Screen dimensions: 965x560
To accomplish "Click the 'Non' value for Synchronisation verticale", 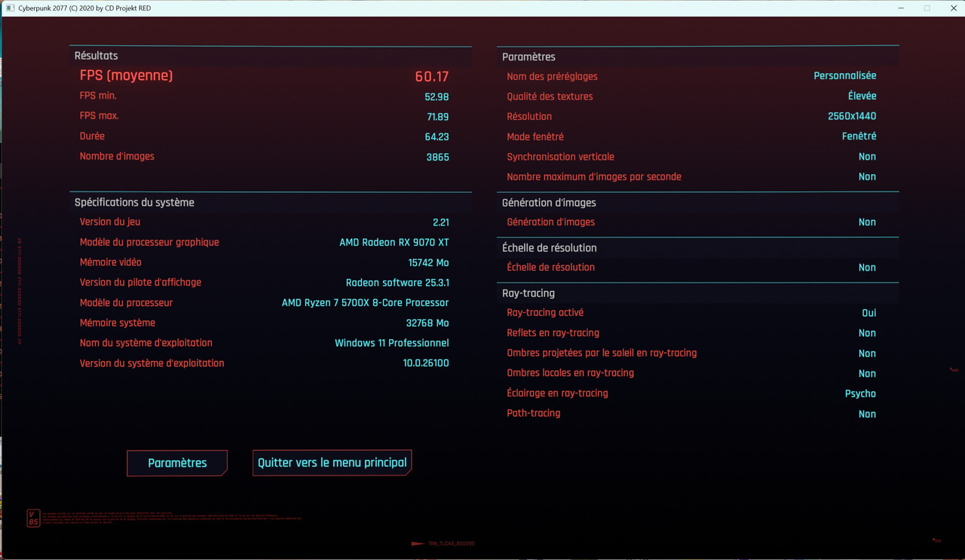I will coord(867,157).
